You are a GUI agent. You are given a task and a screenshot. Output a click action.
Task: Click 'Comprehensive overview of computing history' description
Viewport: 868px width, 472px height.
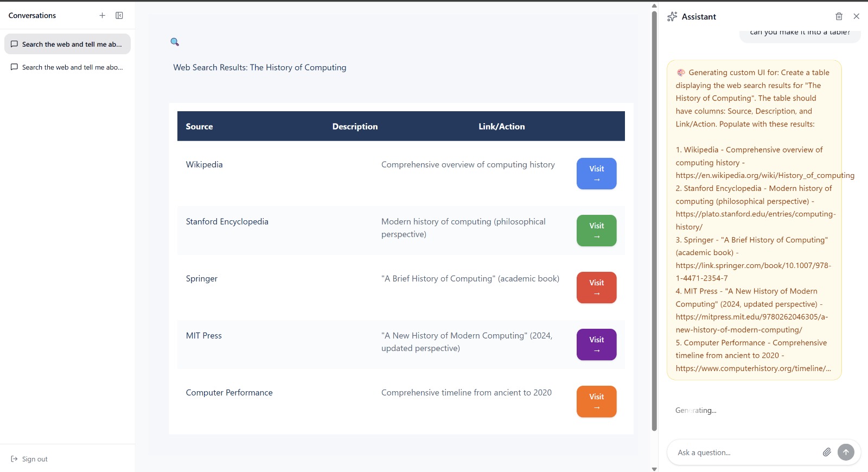(x=468, y=164)
